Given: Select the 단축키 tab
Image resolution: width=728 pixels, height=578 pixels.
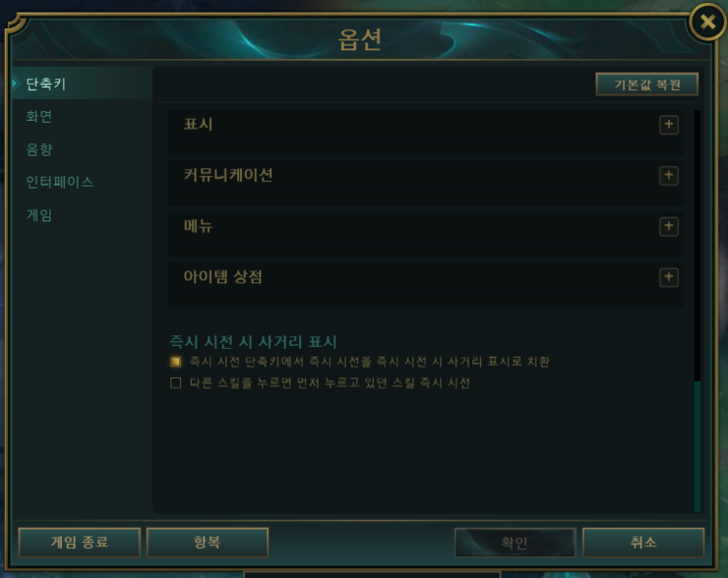Looking at the screenshot, I should [x=46, y=84].
